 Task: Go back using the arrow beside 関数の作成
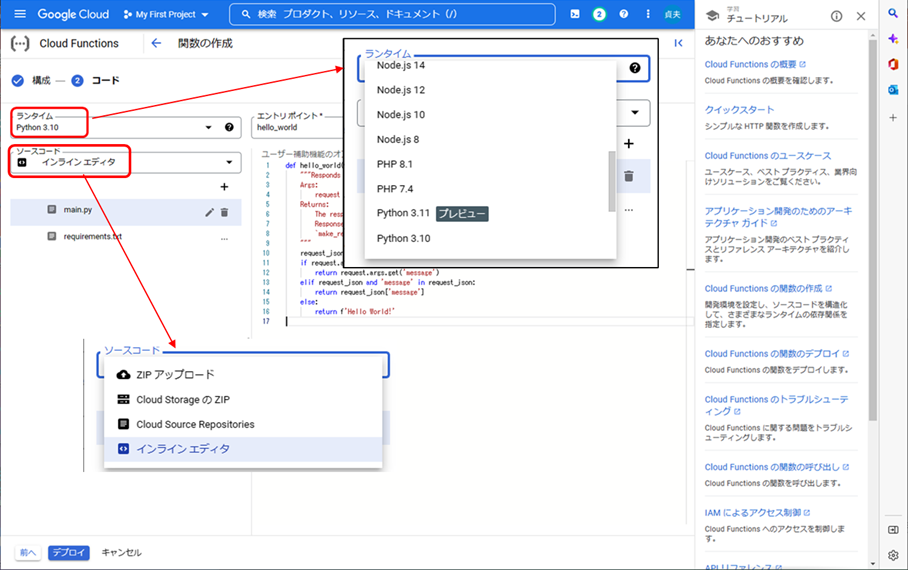155,43
